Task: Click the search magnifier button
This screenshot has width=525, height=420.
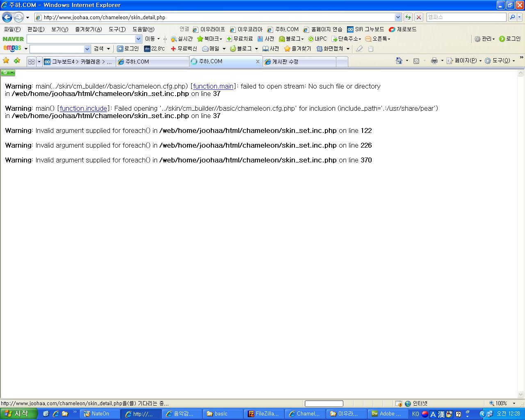Action: pos(512,17)
